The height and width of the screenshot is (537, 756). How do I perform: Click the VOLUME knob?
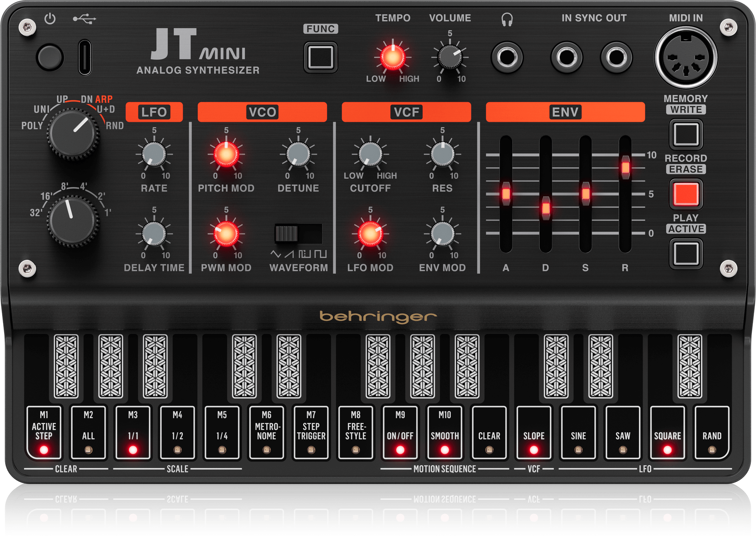click(x=450, y=57)
